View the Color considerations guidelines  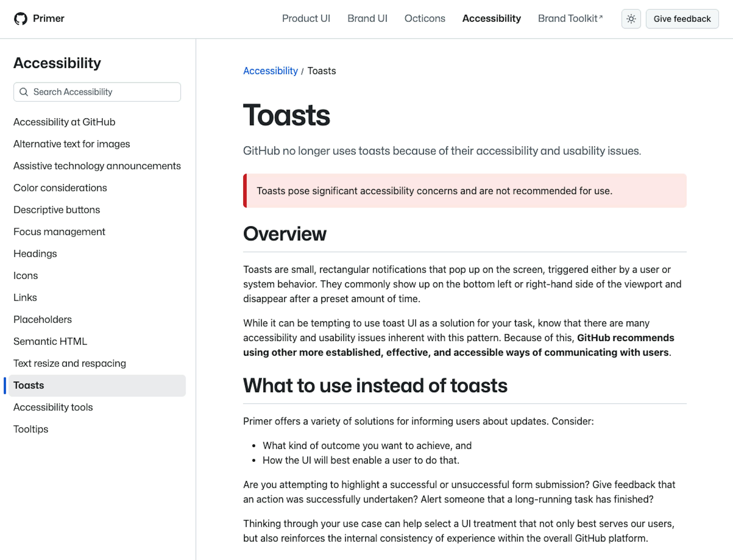click(60, 188)
